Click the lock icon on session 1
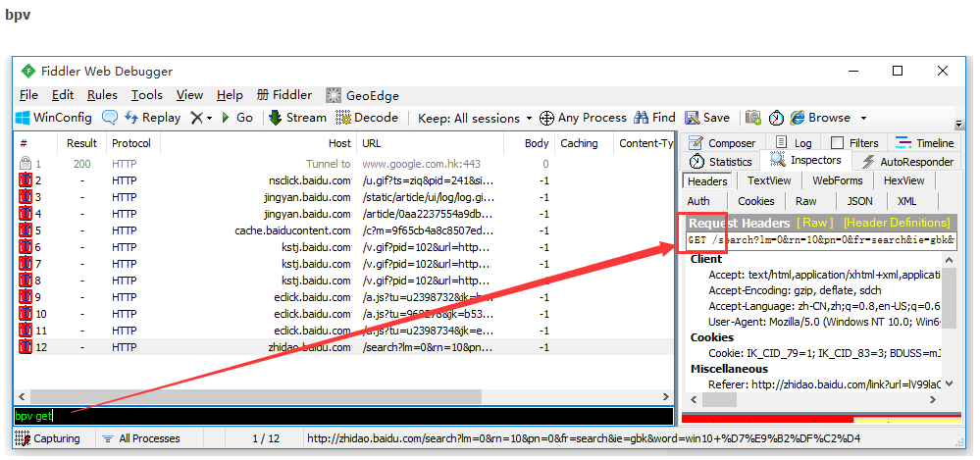 pyautogui.click(x=25, y=164)
